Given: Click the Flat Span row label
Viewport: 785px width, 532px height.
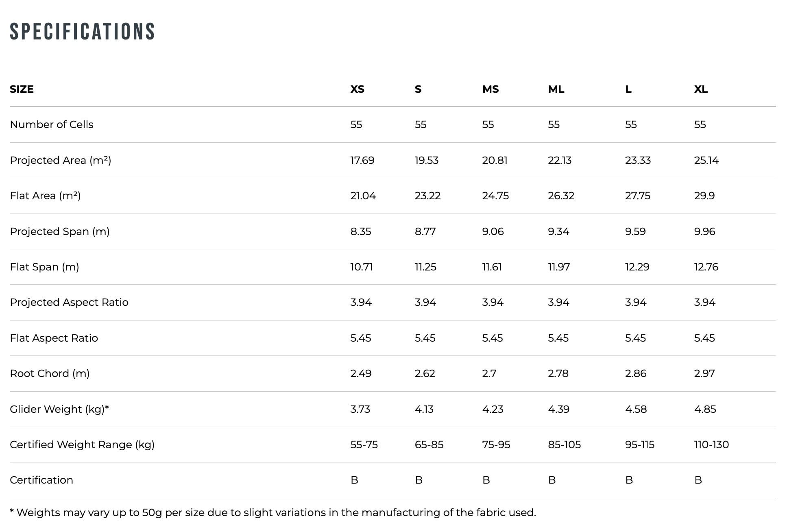Looking at the screenshot, I should click(x=44, y=267).
